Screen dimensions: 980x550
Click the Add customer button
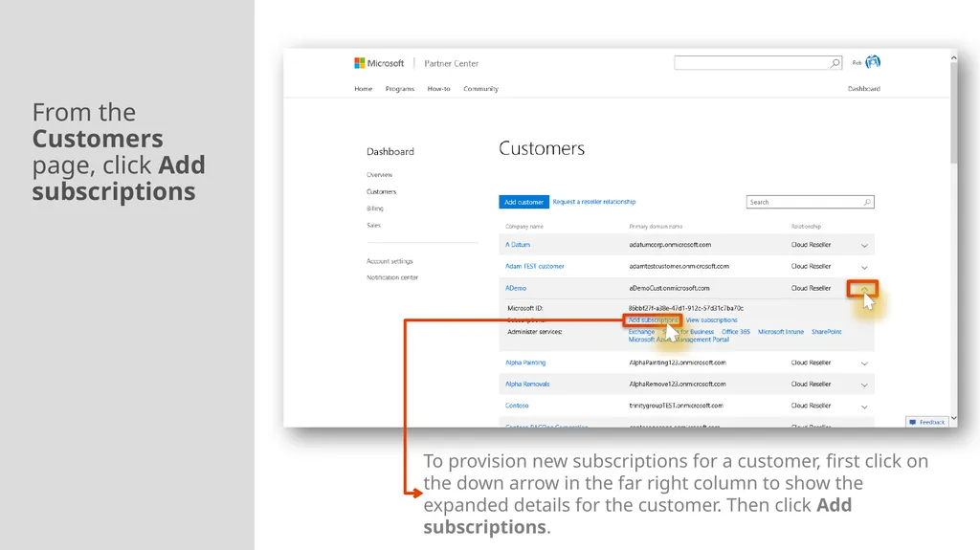[523, 202]
